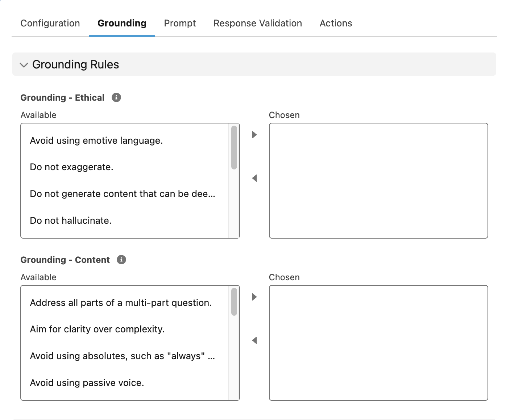Move selection back to Available in Ethical
Screen dimensions: 506x420
pos(254,178)
